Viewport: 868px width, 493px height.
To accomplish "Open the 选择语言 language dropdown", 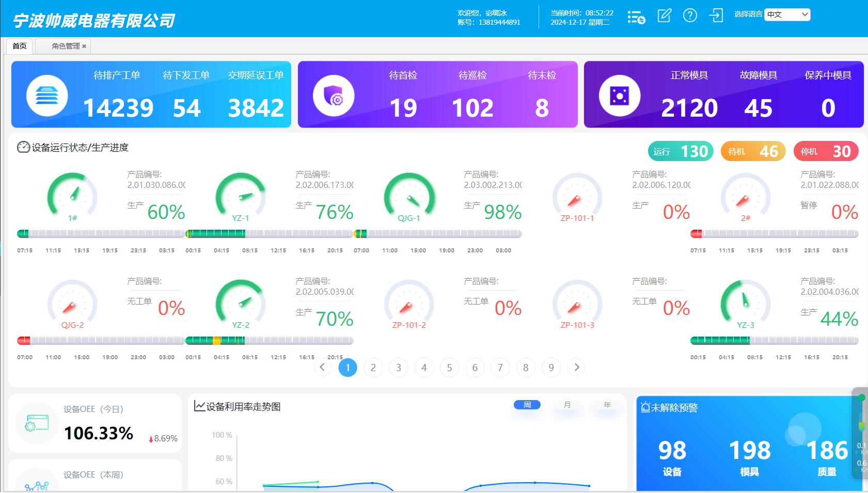I will pos(787,15).
